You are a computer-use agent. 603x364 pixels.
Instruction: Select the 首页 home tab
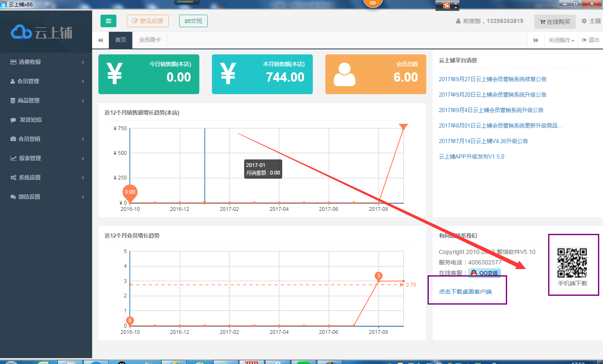click(x=121, y=40)
